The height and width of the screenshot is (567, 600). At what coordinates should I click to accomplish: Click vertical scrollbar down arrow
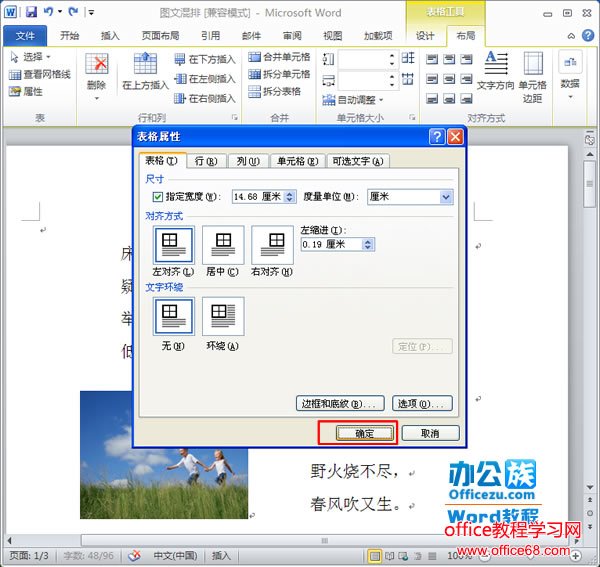tap(590, 487)
